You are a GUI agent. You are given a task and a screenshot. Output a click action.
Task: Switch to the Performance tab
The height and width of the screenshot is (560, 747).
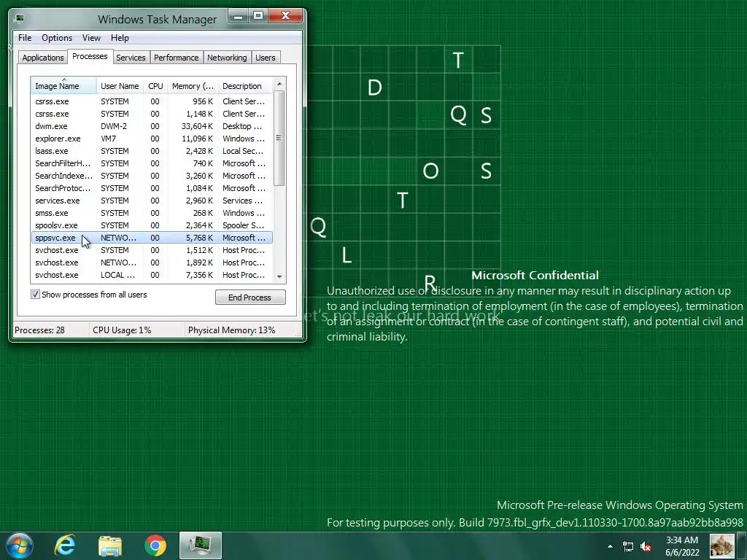(177, 58)
